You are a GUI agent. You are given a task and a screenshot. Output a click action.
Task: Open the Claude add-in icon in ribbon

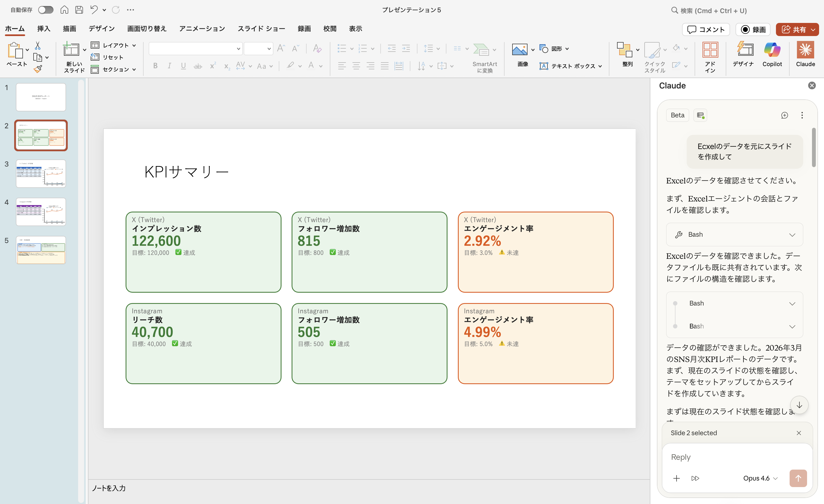click(805, 54)
